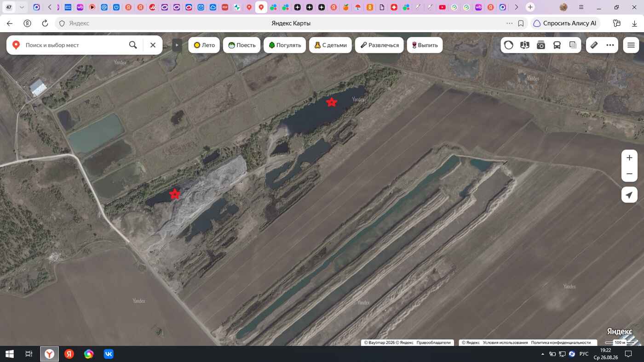This screenshot has width=644, height=362.
Task: Open the downloads arrow icon
Action: pos(634,23)
